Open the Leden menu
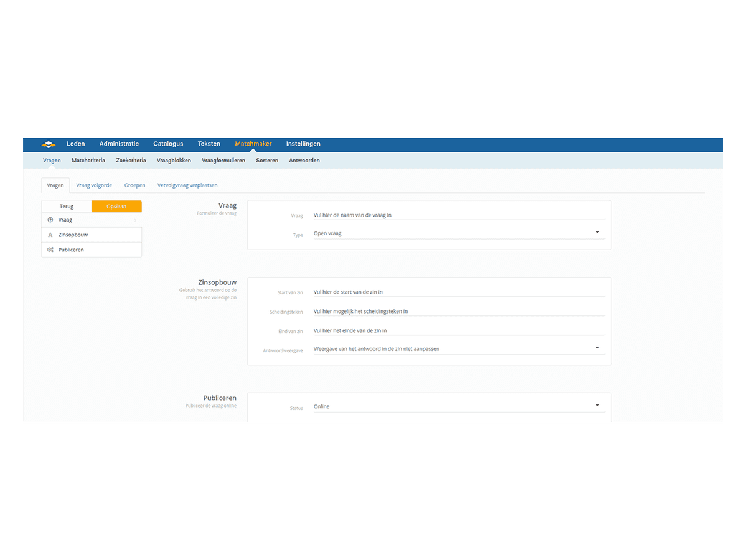Image resolution: width=747 pixels, height=560 pixels. [76, 144]
